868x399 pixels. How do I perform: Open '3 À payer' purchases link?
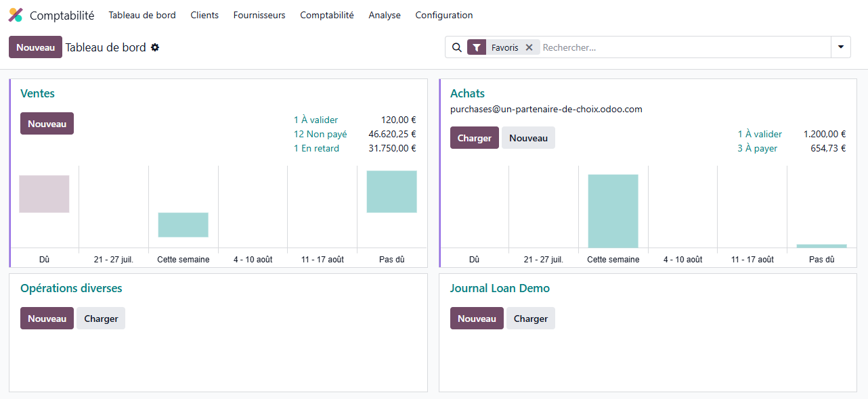(757, 148)
